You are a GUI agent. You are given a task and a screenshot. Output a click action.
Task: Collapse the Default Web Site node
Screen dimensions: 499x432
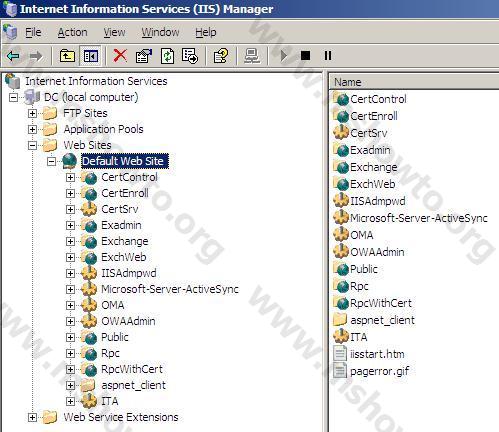[x=51, y=162]
